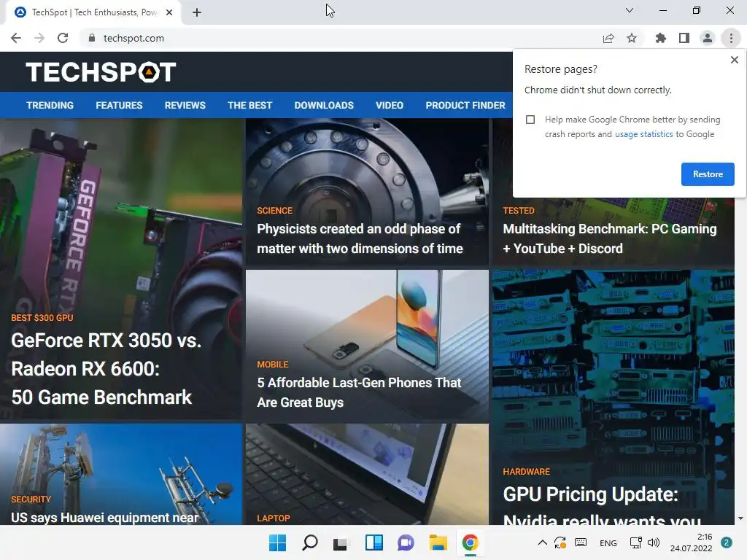Open Windows Search from the taskbar
747x560 pixels.
pos(309,542)
